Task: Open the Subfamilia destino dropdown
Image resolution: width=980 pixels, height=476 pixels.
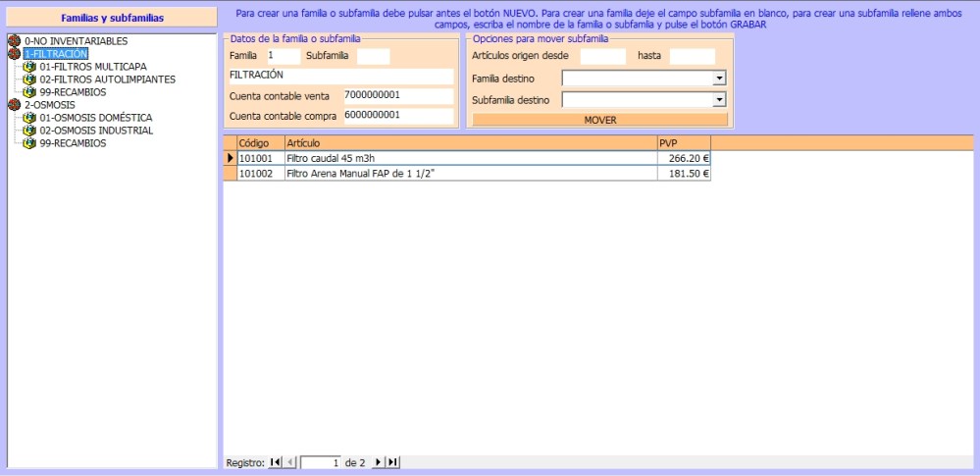Action: pos(719,100)
